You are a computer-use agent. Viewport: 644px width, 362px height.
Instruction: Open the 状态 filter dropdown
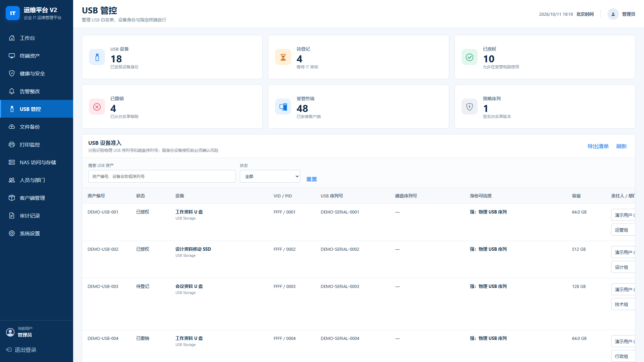pos(270,176)
